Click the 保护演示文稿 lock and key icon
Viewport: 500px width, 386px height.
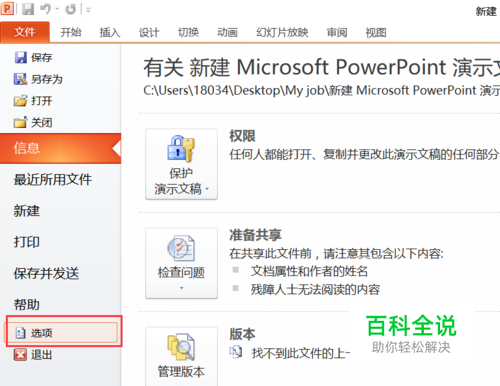(x=181, y=149)
